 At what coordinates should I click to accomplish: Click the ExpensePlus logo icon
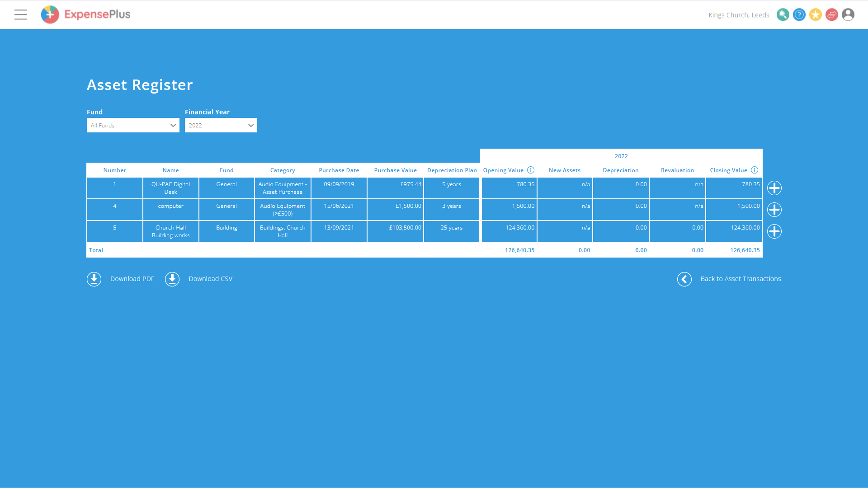pyautogui.click(x=50, y=14)
